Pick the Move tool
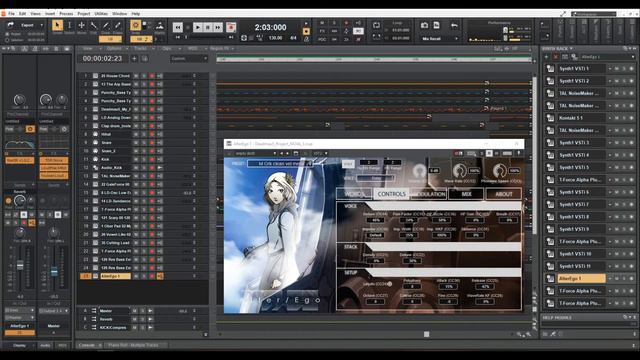640x360 pixels. 82,26
